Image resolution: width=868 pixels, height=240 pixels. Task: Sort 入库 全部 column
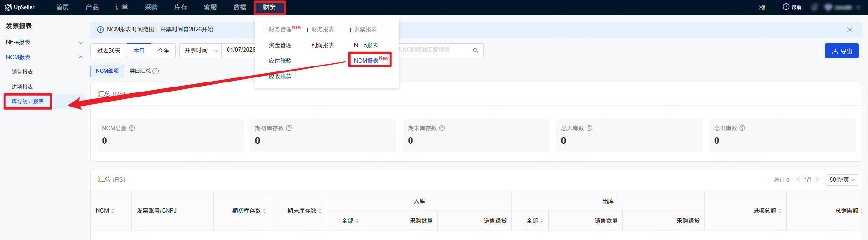pos(357,221)
